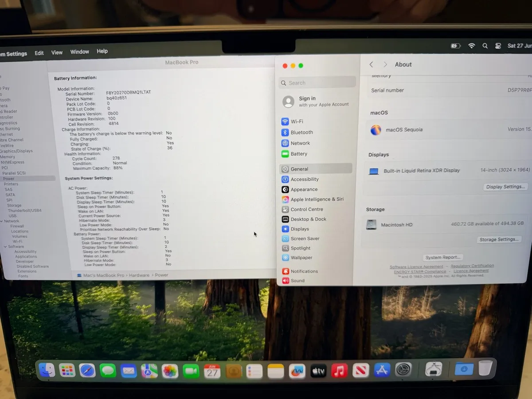The height and width of the screenshot is (399, 532).
Task: Open Sound settings in sidebar
Action: tap(293, 281)
